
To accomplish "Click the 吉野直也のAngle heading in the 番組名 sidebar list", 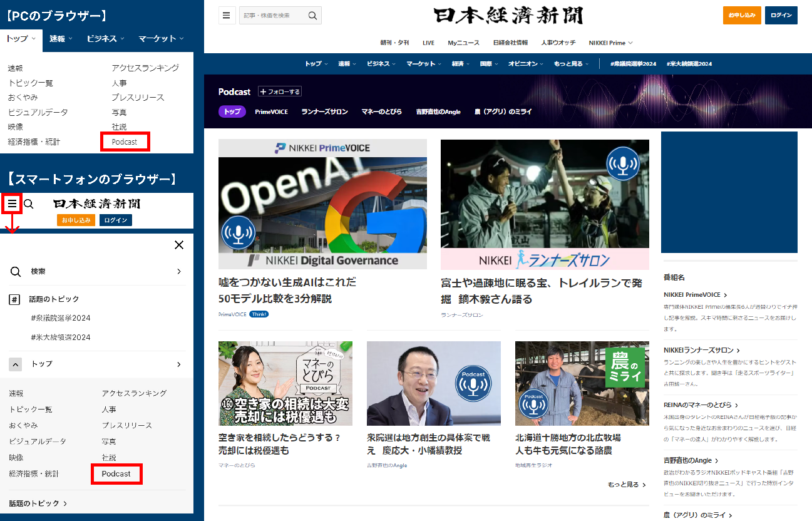I will (691, 460).
